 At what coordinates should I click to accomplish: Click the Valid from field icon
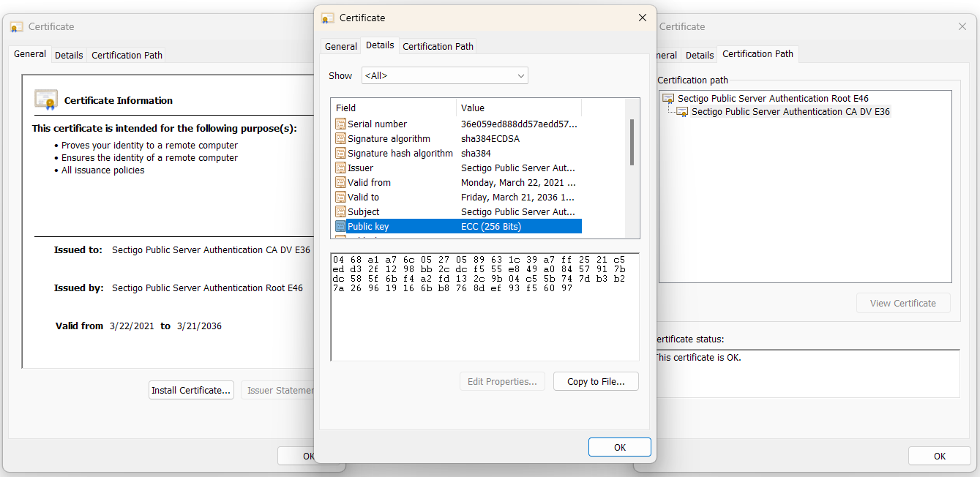point(340,183)
